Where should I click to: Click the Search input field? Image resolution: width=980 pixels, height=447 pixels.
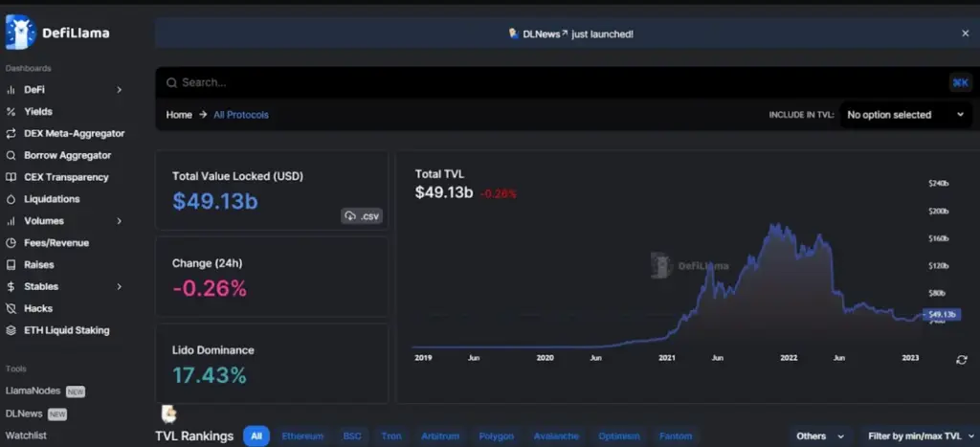[563, 82]
